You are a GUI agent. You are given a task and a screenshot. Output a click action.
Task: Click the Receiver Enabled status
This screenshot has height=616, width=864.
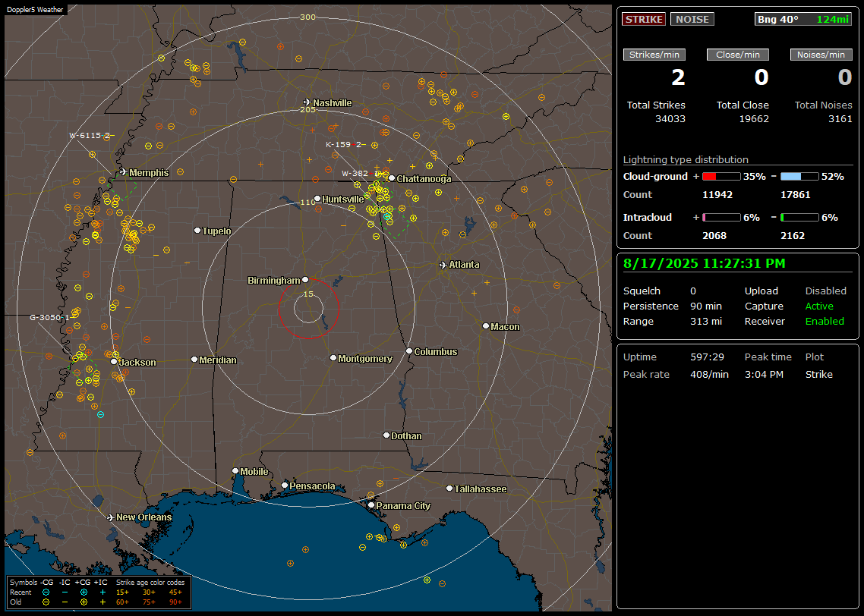tap(825, 322)
